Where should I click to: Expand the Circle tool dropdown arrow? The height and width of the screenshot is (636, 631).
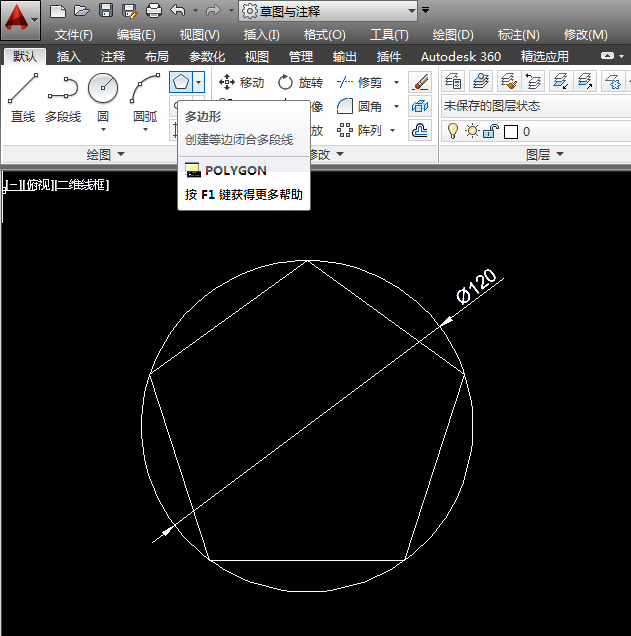103,130
